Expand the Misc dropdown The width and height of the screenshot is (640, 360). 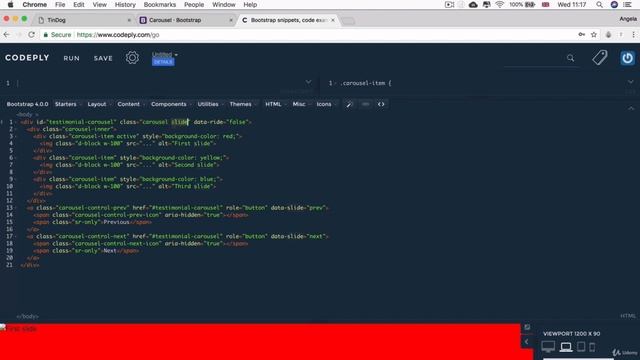(301, 104)
